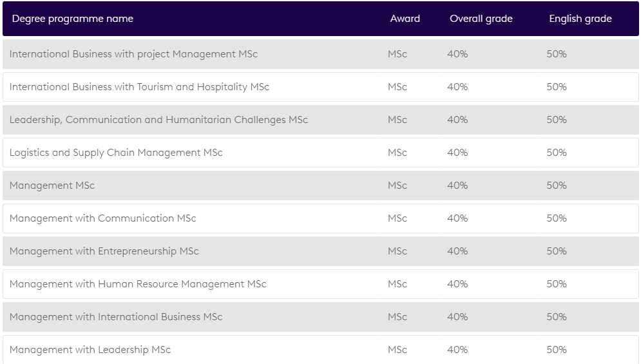The width and height of the screenshot is (641, 364).
Task: Click Award cell for Management with International Business
Action: coord(397,317)
